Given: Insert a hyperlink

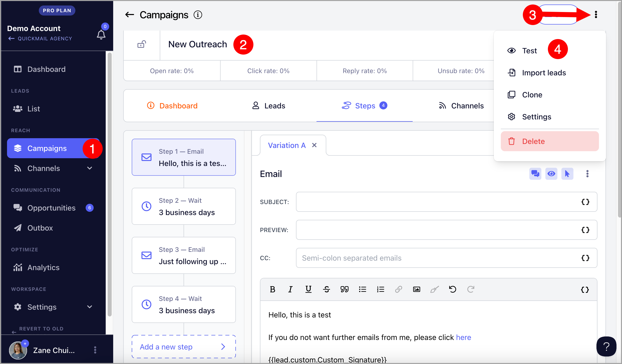Looking at the screenshot, I should [x=399, y=289].
